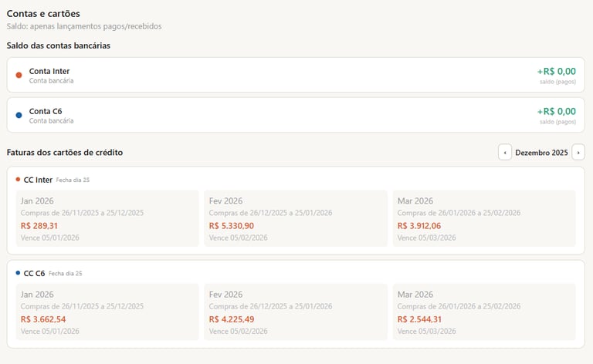Open CC C6 Jan 2026 invoice card
593x364 pixels.
107,312
